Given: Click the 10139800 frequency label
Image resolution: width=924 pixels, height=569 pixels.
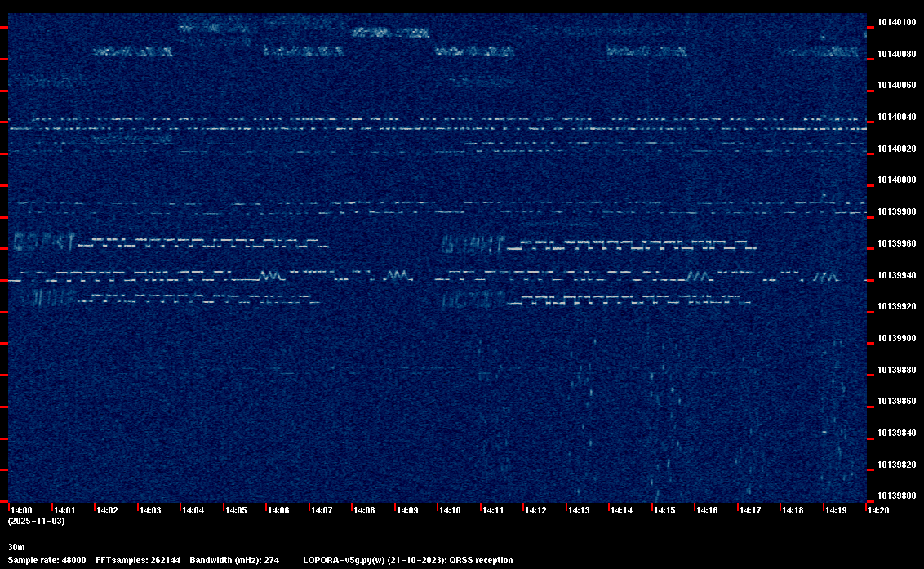Looking at the screenshot, I should (x=897, y=496).
